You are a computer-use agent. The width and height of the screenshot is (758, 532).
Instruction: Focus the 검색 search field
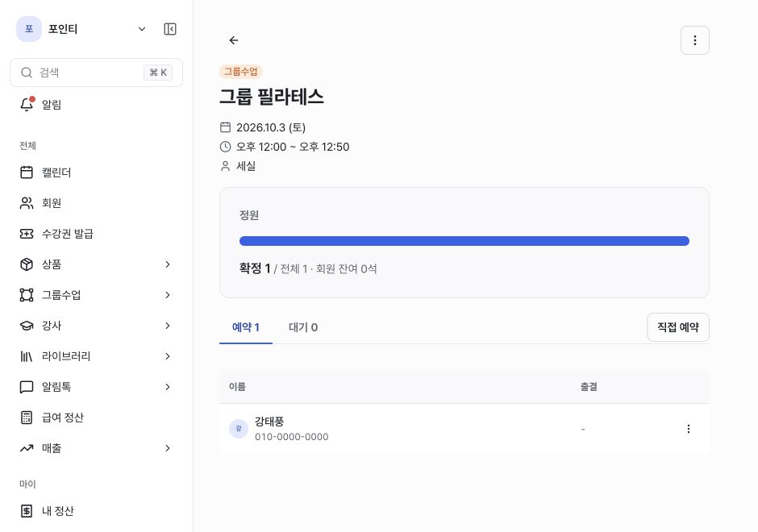click(x=96, y=73)
